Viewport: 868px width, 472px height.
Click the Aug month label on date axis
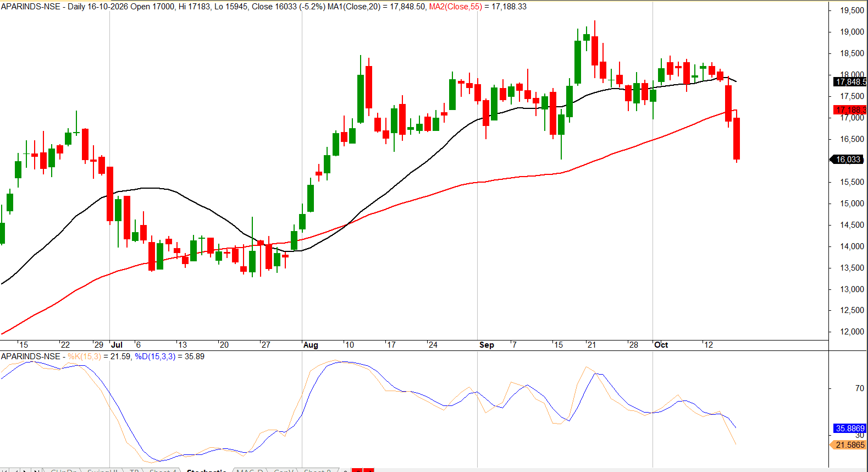311,345
